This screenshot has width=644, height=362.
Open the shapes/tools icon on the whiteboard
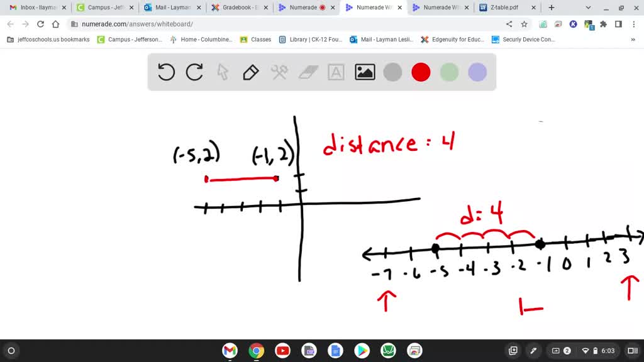[x=279, y=72]
